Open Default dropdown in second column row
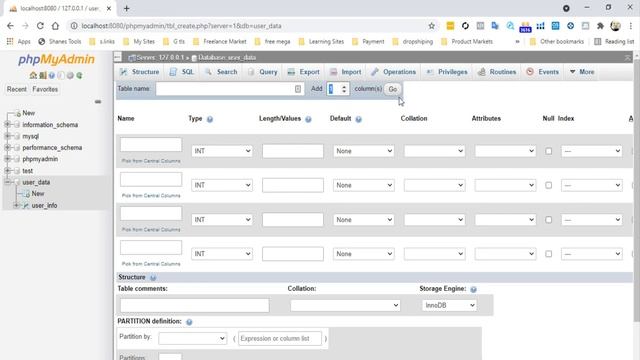 [363, 185]
